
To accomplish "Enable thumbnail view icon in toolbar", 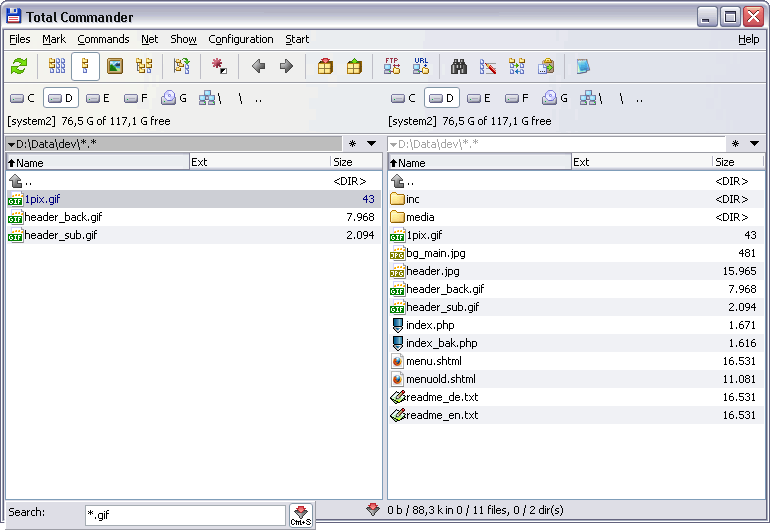I will pos(115,66).
